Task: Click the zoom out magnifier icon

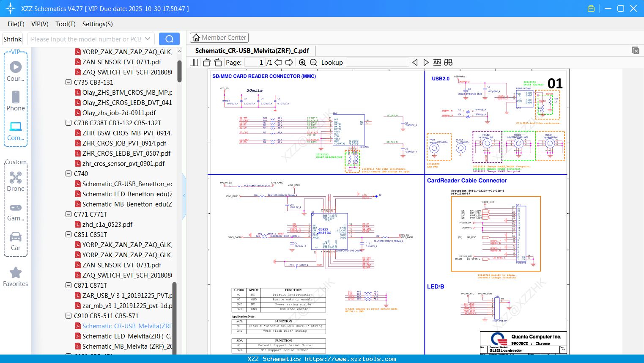Action: coord(313,63)
